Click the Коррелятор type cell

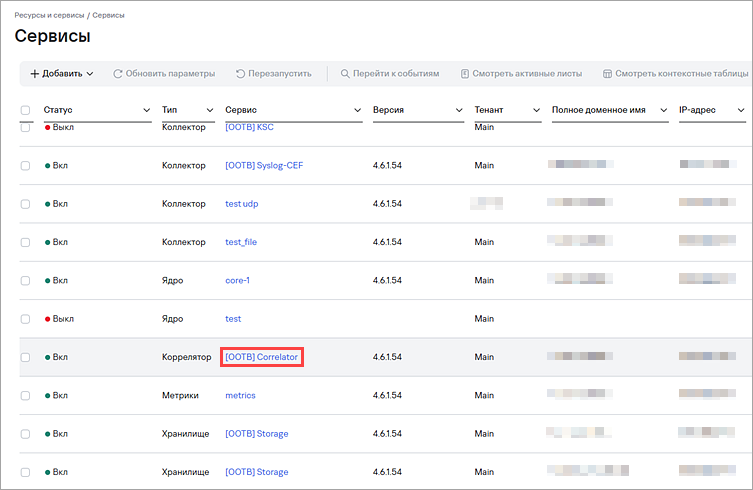186,357
